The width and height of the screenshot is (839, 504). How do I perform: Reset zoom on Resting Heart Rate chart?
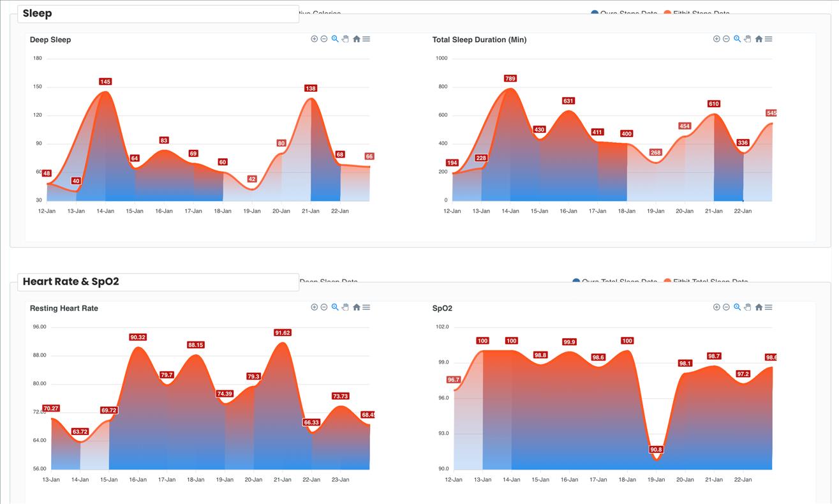356,308
